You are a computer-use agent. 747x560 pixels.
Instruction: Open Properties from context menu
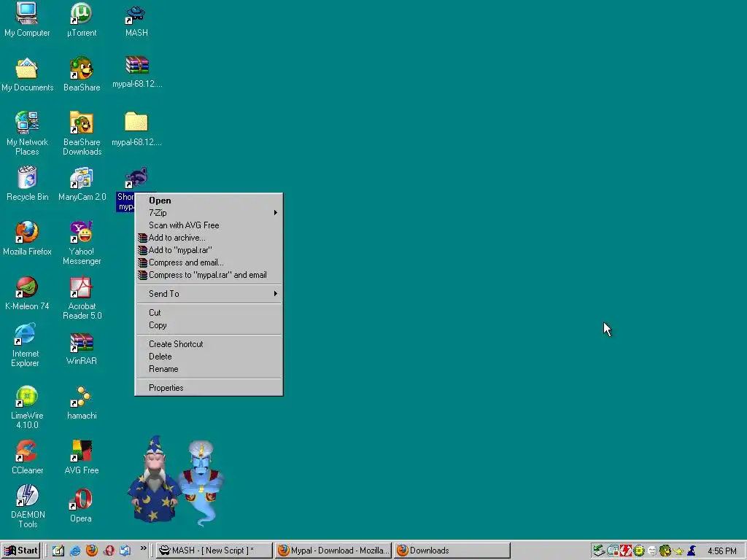pyautogui.click(x=209, y=388)
